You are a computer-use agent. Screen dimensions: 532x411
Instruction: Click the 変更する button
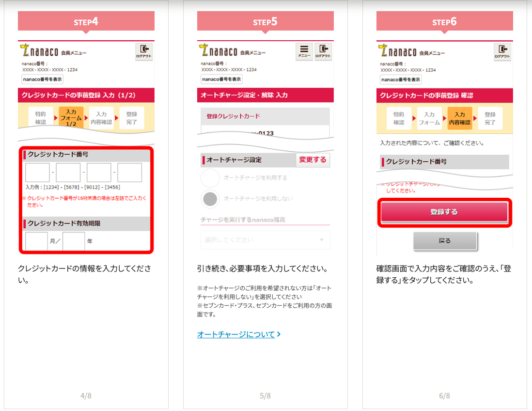313,160
